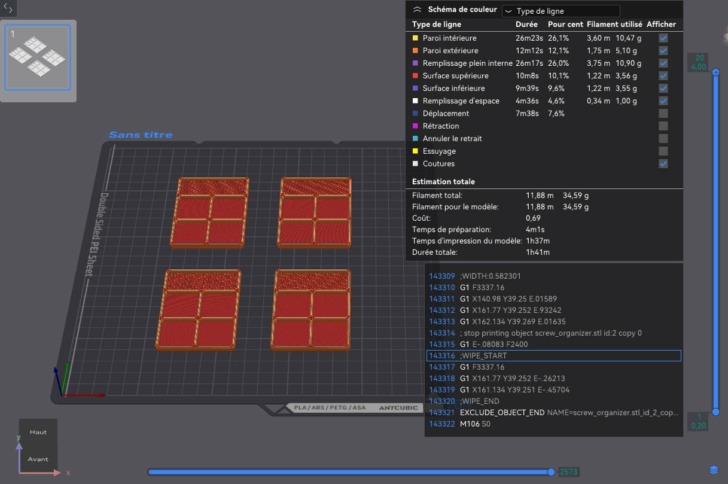Uncheck Paroi intérieure display checkbox
The width and height of the screenshot is (728, 484).
click(663, 38)
